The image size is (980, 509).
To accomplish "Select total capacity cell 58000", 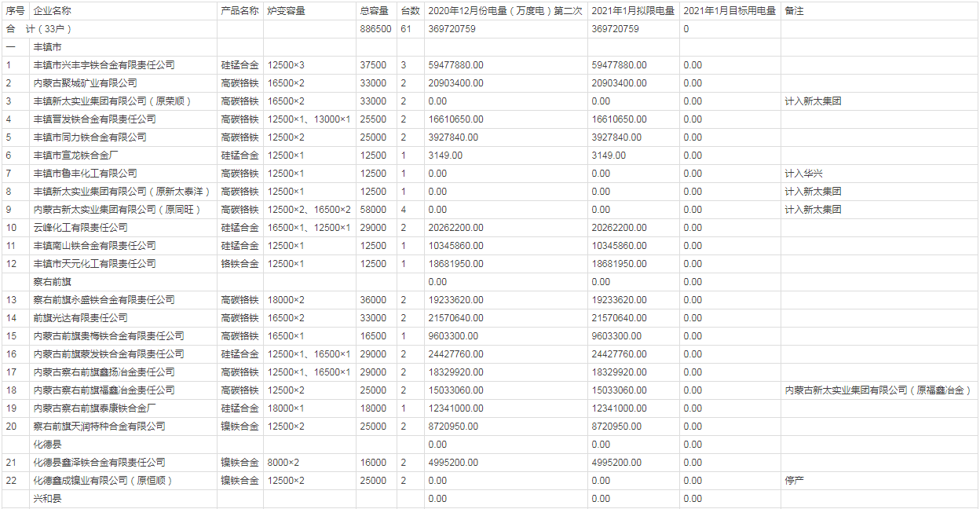I will (x=373, y=210).
